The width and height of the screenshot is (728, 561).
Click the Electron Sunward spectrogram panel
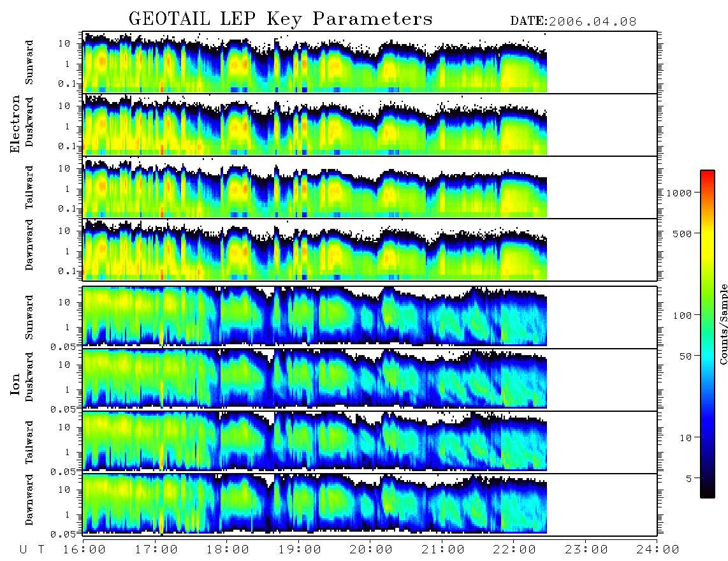click(x=370, y=62)
